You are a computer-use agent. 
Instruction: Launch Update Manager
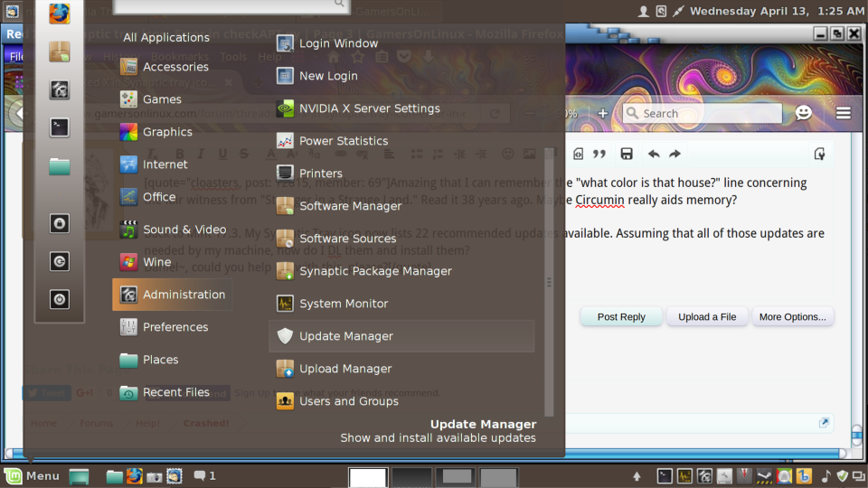[401, 336]
